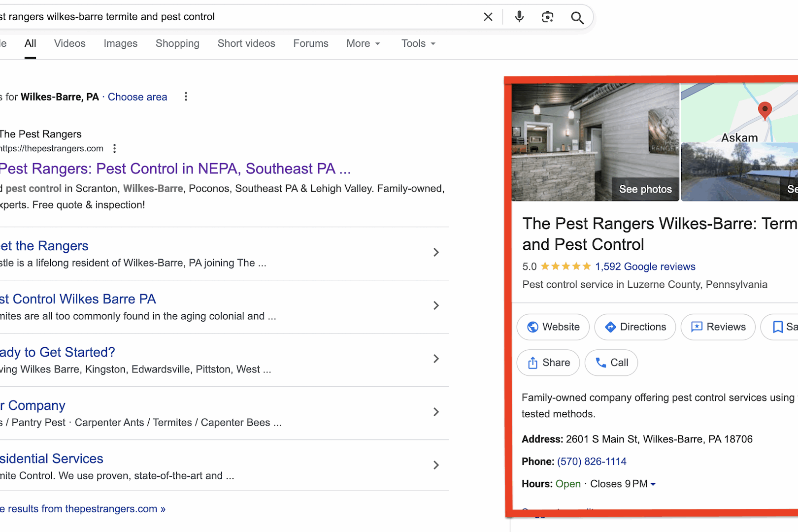
Task: Click the Share icon in the knowledge panel
Action: tap(533, 363)
